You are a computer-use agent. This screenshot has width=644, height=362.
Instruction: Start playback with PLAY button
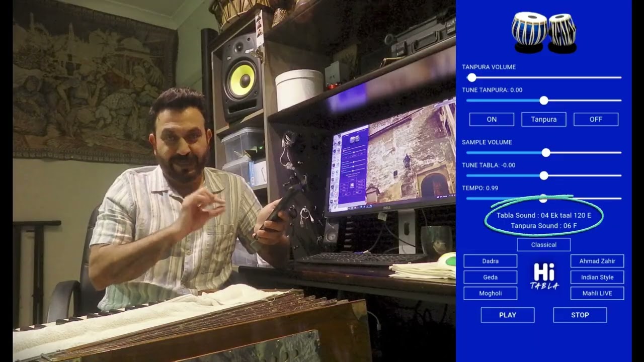(x=508, y=315)
